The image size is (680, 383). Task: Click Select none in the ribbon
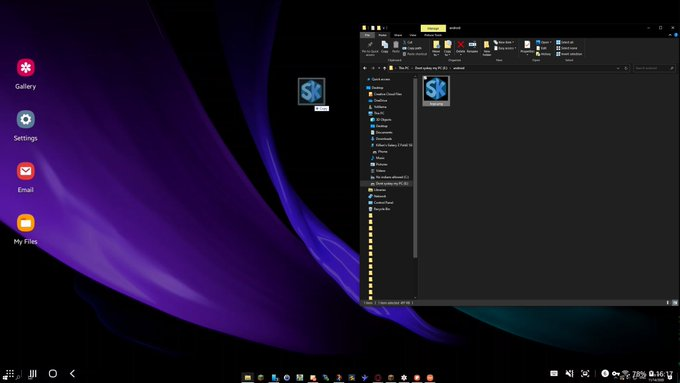pyautogui.click(x=567, y=48)
